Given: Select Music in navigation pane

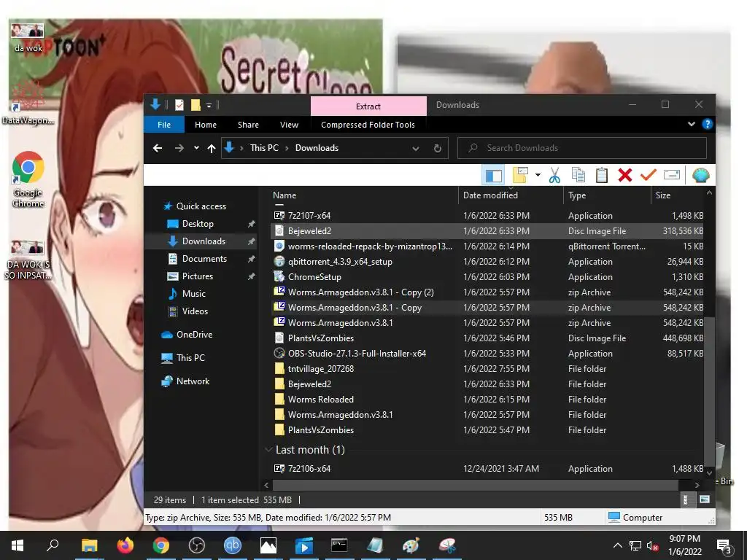Looking at the screenshot, I should (193, 294).
